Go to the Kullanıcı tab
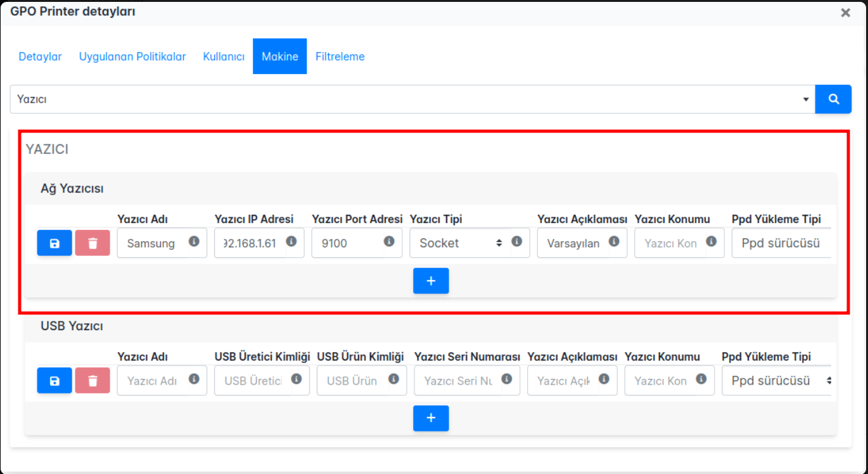Viewport: 868px width, 474px height. click(x=224, y=56)
